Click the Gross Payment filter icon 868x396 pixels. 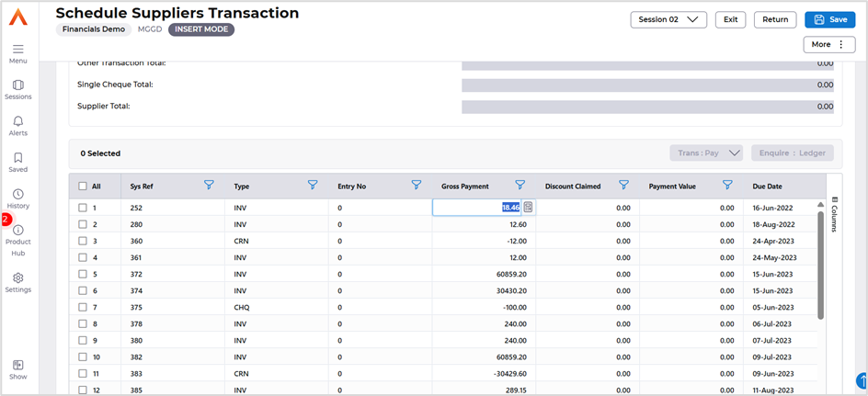click(x=520, y=186)
